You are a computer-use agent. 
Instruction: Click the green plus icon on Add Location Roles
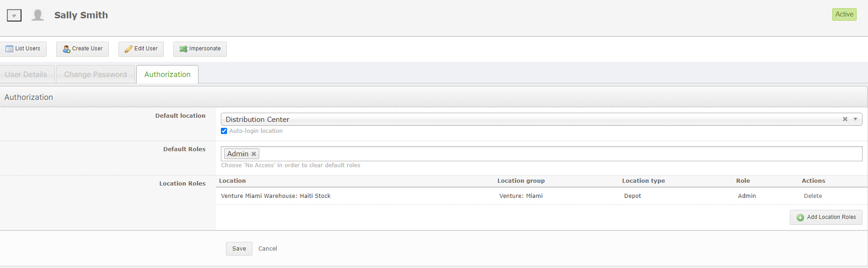tap(800, 218)
